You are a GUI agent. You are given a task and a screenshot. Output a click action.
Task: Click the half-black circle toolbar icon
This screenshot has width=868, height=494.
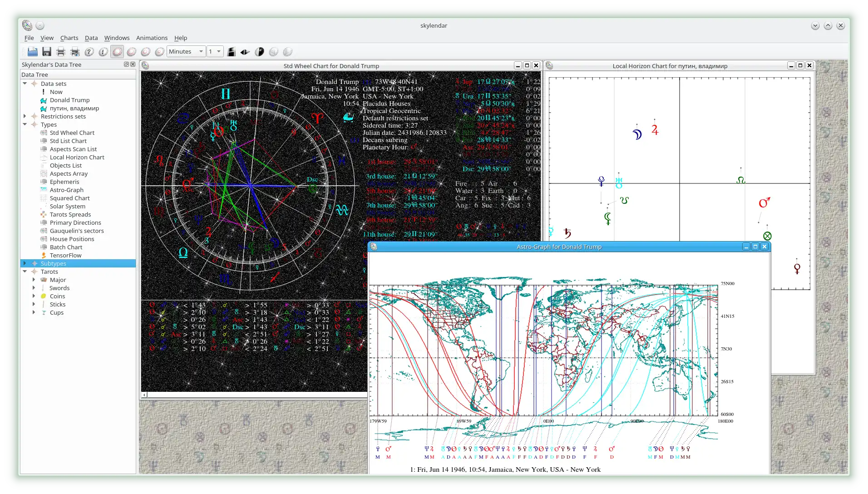(259, 52)
